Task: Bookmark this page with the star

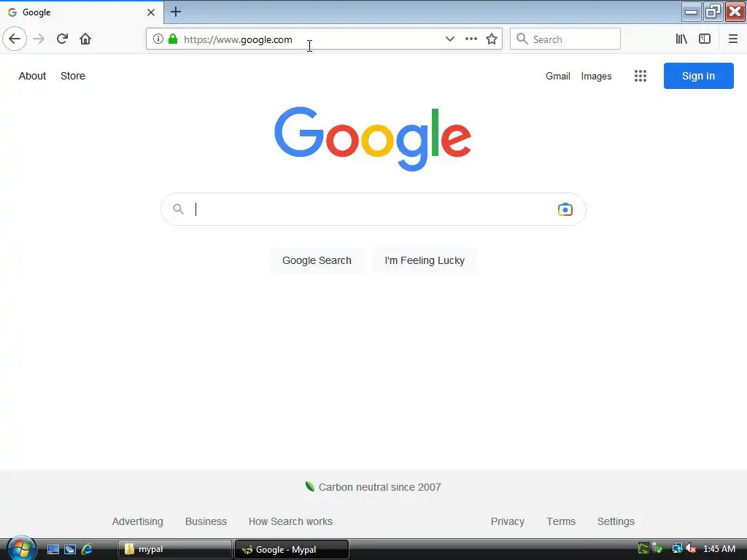Action: [492, 39]
